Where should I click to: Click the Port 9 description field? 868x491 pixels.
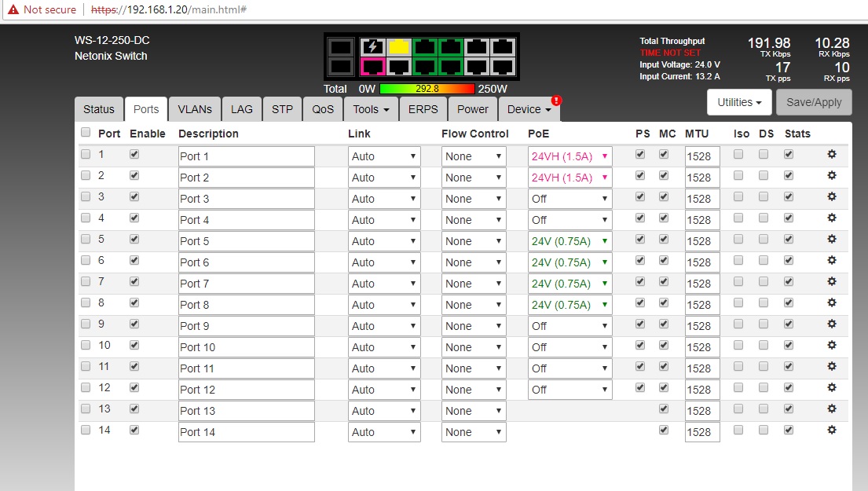pyautogui.click(x=246, y=326)
